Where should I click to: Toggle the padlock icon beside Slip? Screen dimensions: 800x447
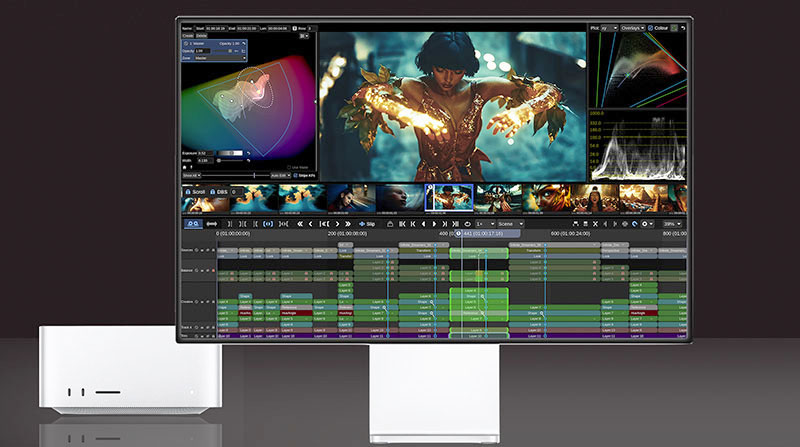click(x=390, y=224)
